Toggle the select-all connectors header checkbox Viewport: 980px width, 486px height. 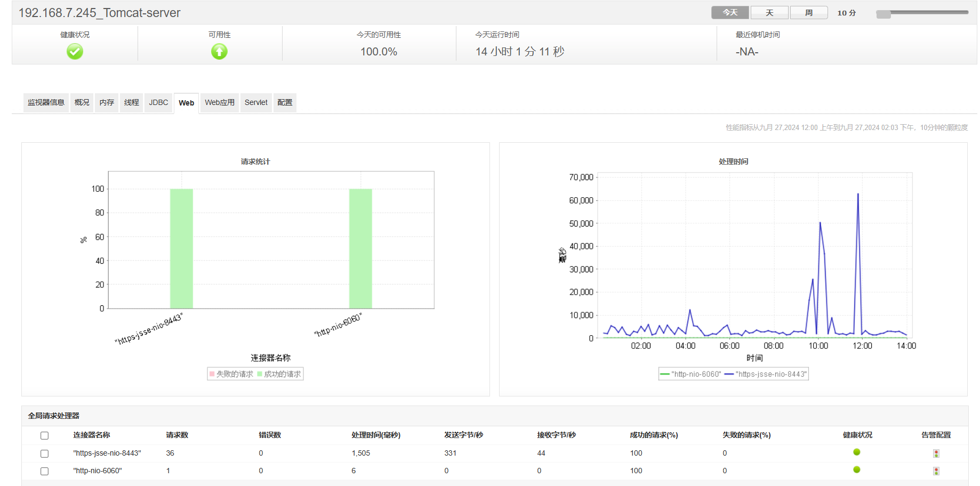pyautogui.click(x=45, y=436)
